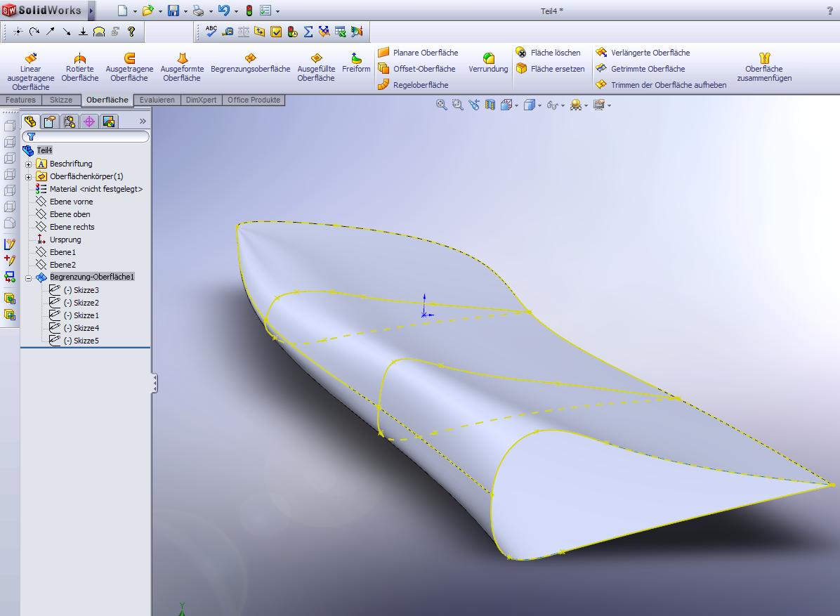This screenshot has height=616, width=840.
Task: Switch to the Office Produkte tab
Action: (254, 100)
